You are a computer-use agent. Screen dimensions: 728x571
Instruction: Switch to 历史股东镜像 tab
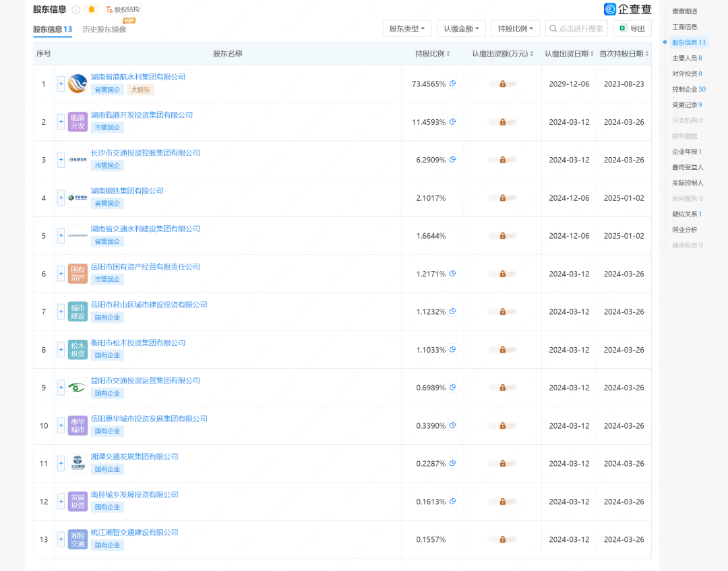coord(104,29)
